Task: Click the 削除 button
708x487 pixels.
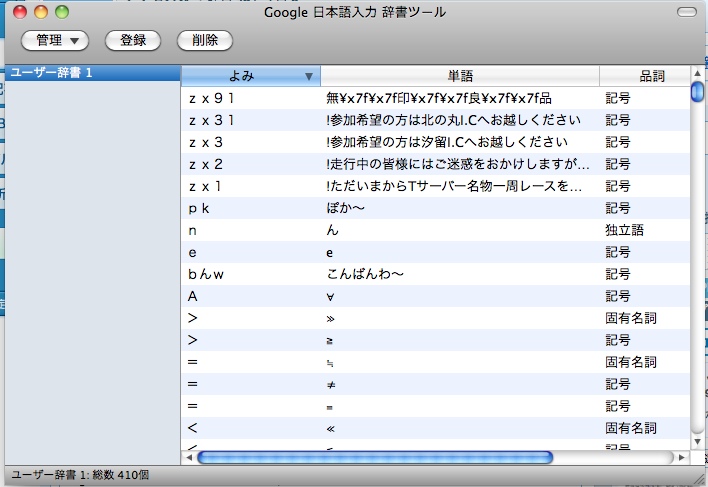Action: [205, 41]
